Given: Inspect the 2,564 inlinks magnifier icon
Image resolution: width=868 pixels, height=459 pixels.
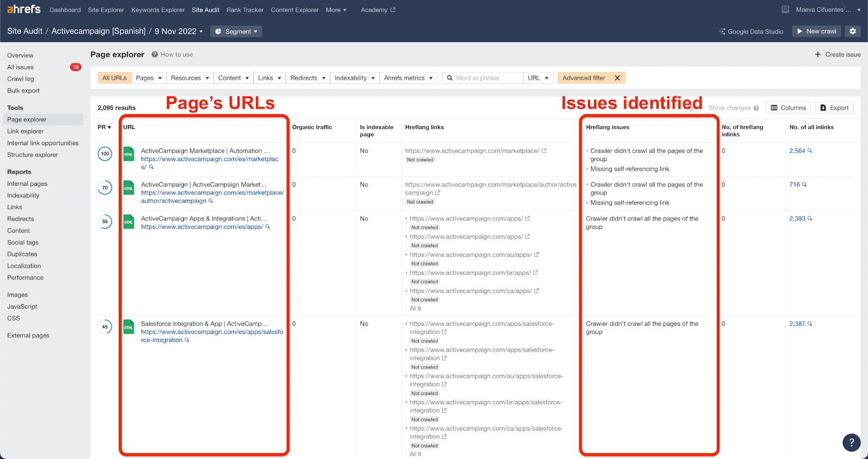Looking at the screenshot, I should coord(810,151).
